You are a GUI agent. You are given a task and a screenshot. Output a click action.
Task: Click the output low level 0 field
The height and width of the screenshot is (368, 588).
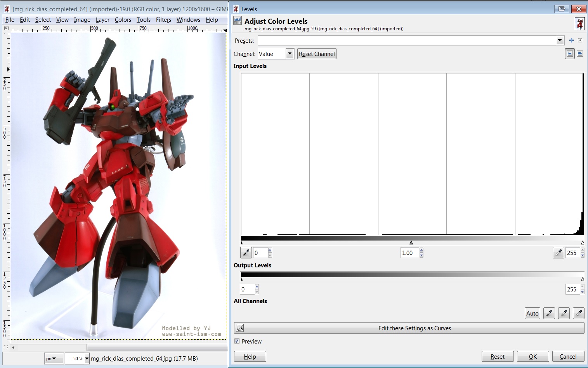pos(248,289)
